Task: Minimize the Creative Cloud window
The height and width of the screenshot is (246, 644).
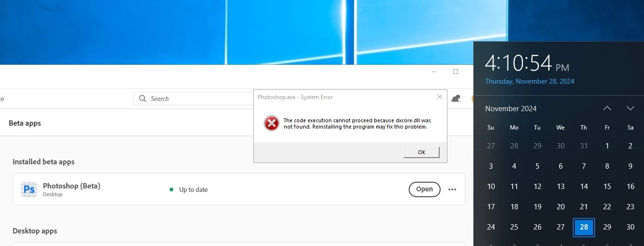Action: tap(434, 72)
